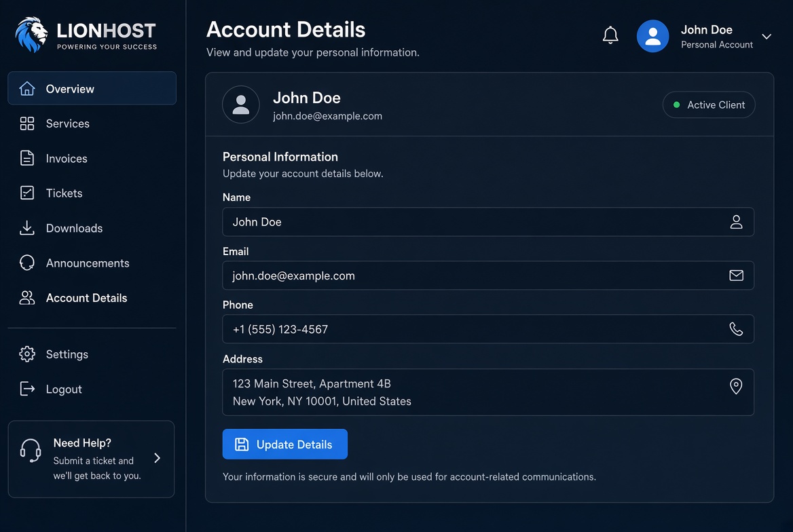Click the Phone input field
793x532 pixels.
(x=488, y=328)
